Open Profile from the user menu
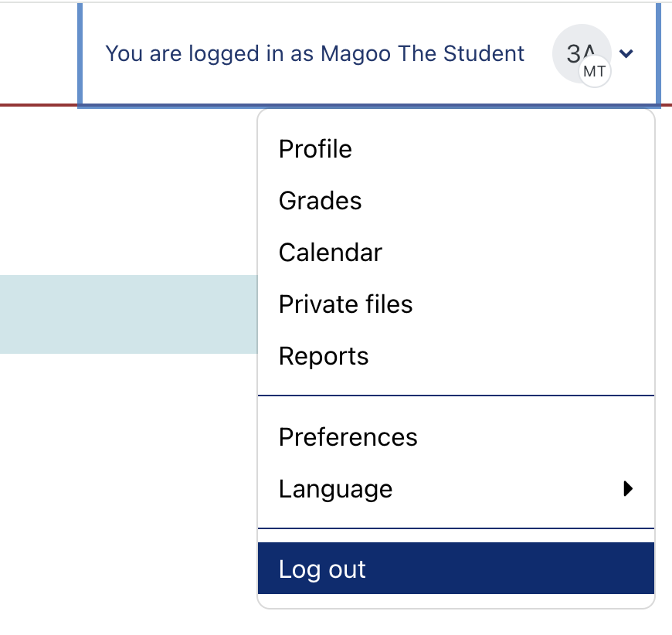This screenshot has height=635, width=672. tap(315, 148)
